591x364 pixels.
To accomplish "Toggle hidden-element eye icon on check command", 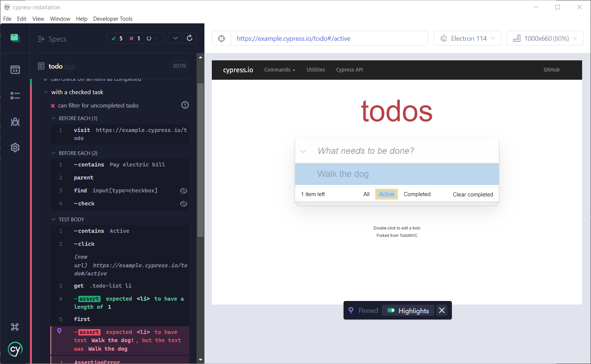I will (184, 204).
